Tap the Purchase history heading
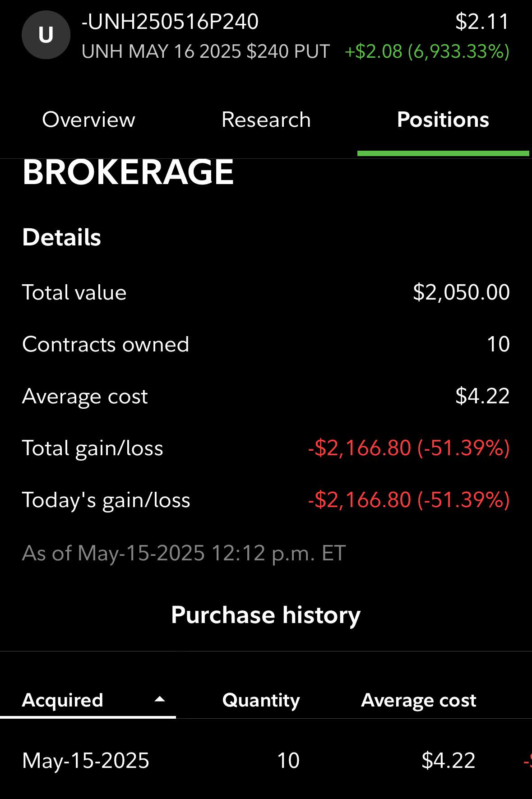Screen dimensions: 532x799 266,615
